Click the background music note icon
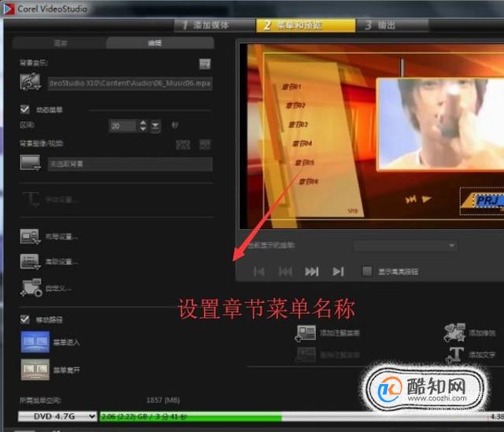504x432 pixels. 30,82
